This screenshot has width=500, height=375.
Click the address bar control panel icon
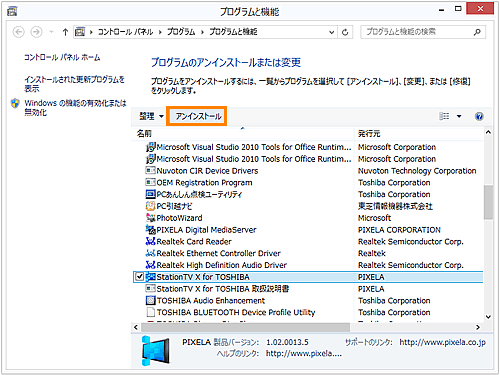[x=80, y=32]
